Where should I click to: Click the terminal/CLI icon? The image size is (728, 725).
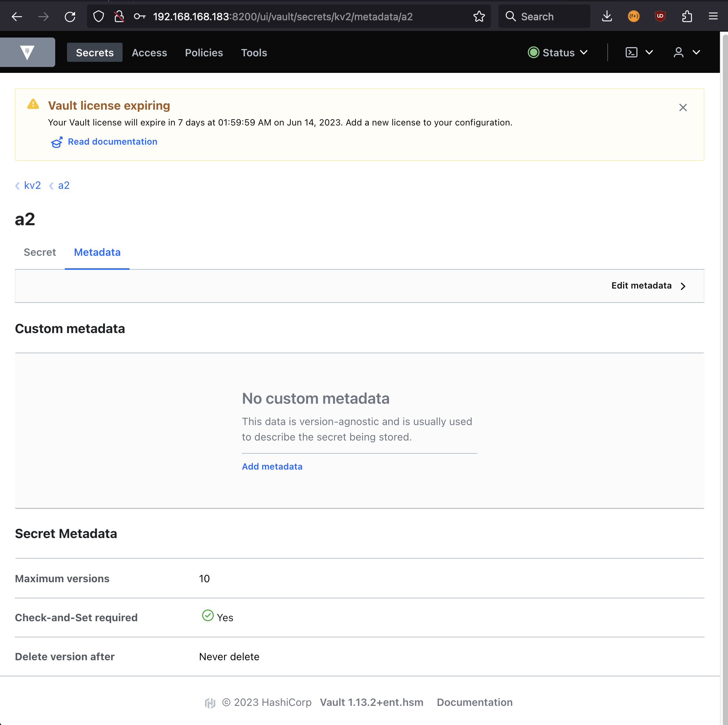[x=632, y=53]
